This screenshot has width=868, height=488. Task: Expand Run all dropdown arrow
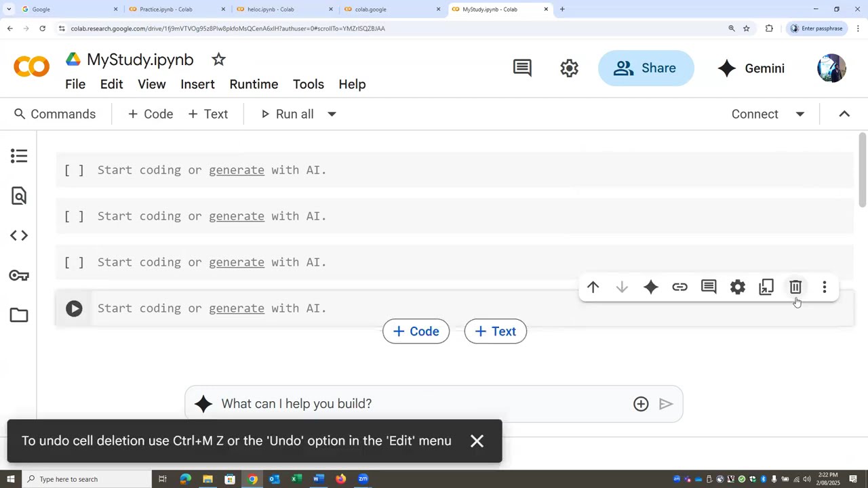coord(332,114)
